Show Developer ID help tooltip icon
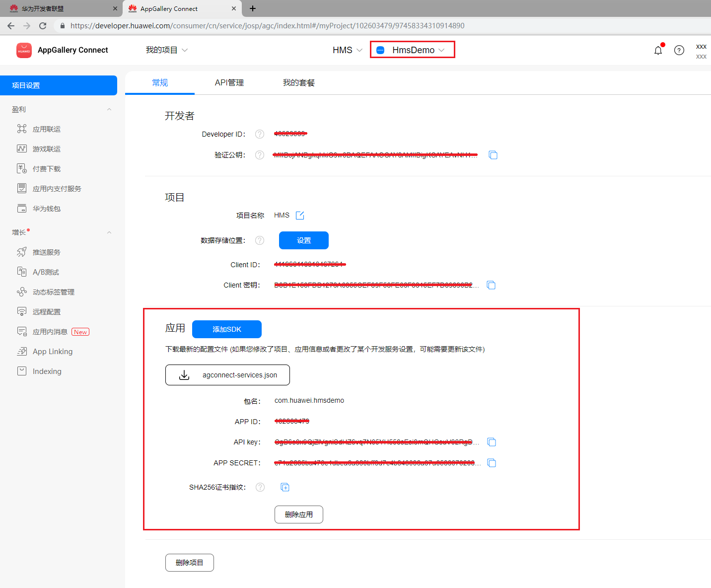711x588 pixels. click(x=260, y=134)
